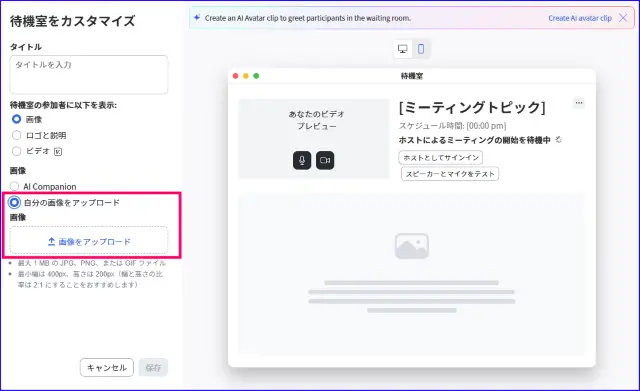This screenshot has height=391, width=640.
Task: Select the 画像 radio option
Action: [16, 119]
